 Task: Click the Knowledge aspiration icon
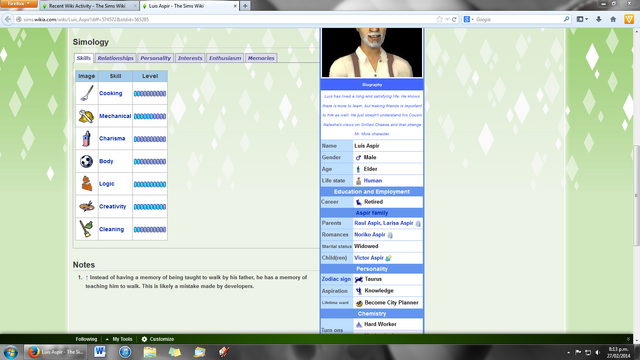(x=359, y=291)
